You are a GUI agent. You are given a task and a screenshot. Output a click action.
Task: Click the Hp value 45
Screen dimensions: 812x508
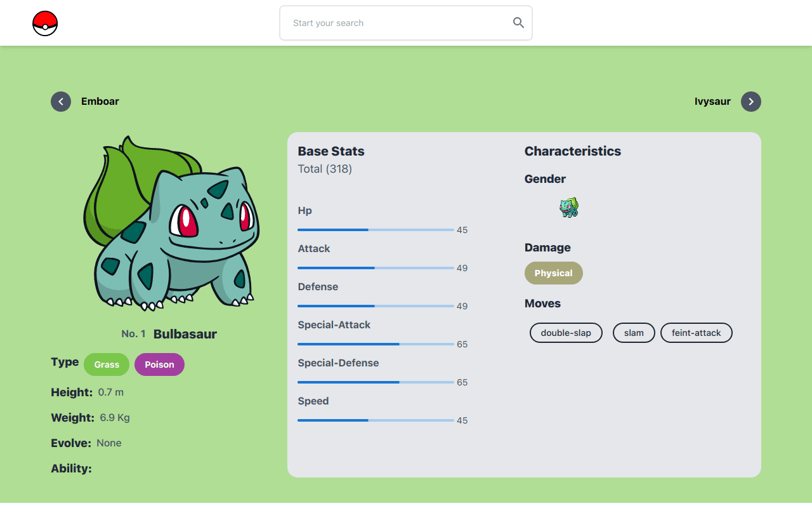[462, 230]
